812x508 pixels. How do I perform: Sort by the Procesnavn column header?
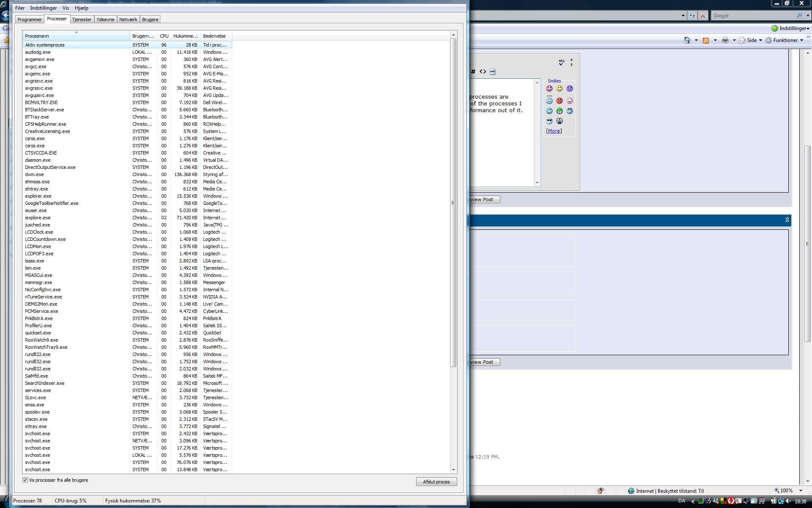[x=76, y=36]
